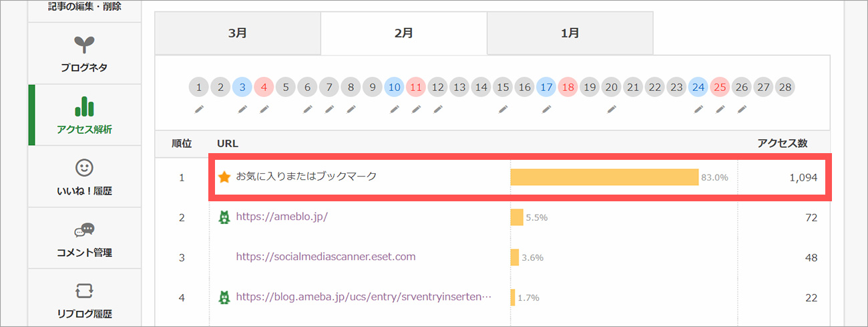Click the pencil icon under day 15

click(503, 108)
